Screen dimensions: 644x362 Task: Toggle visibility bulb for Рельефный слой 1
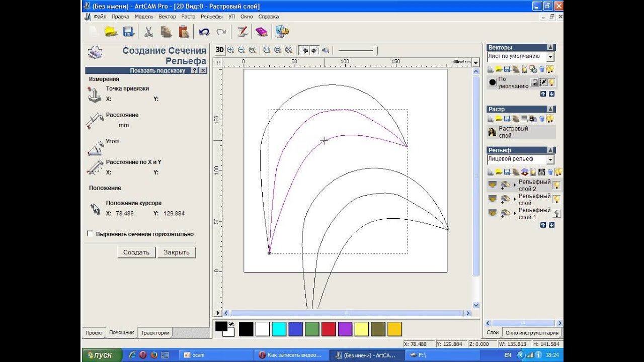(556, 213)
